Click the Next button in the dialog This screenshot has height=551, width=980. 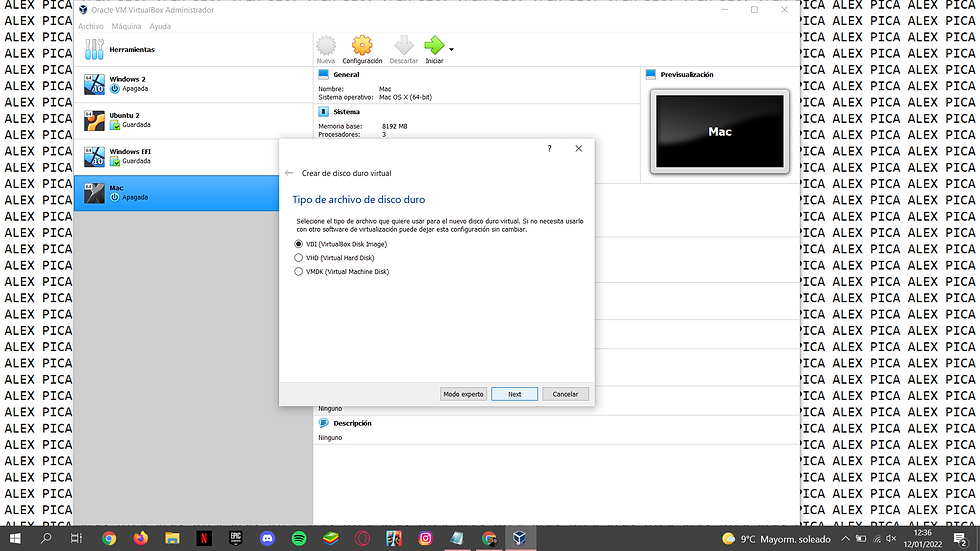click(x=514, y=394)
